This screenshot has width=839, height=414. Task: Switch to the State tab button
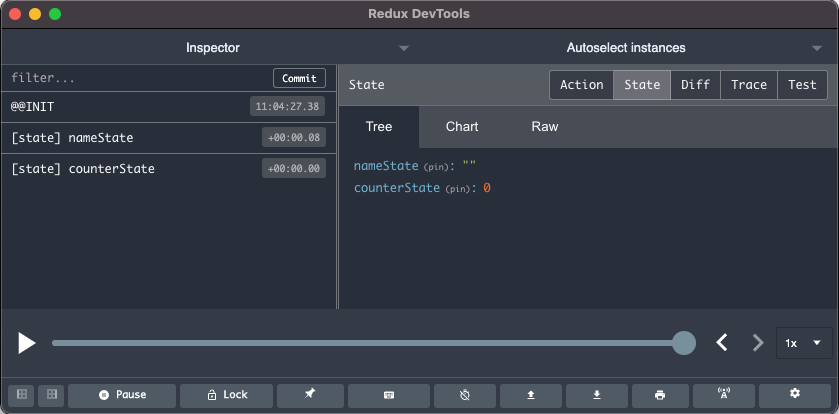(x=642, y=85)
